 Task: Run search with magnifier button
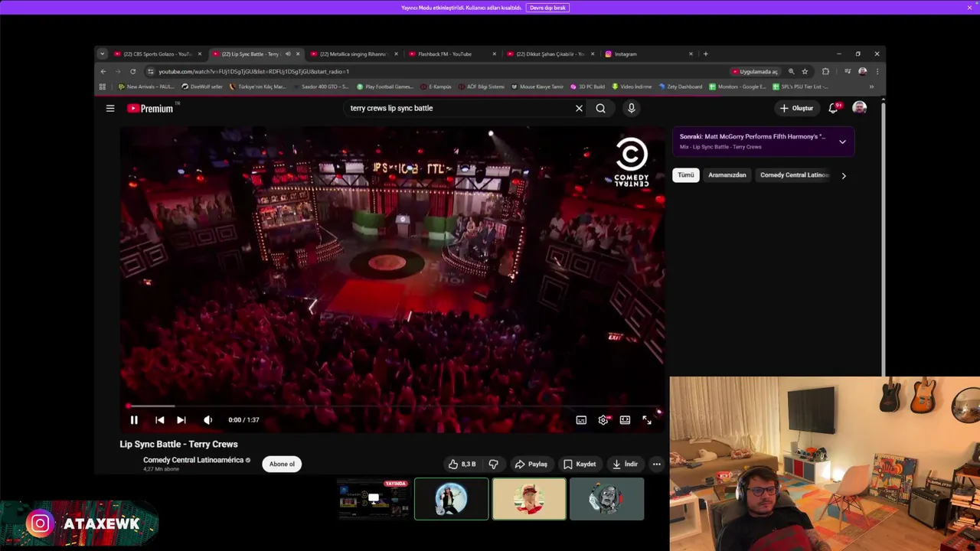600,109
